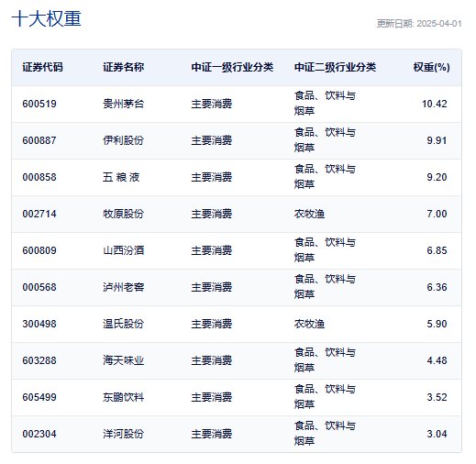Click 主要消费 in the 海天味业 row

point(212,360)
